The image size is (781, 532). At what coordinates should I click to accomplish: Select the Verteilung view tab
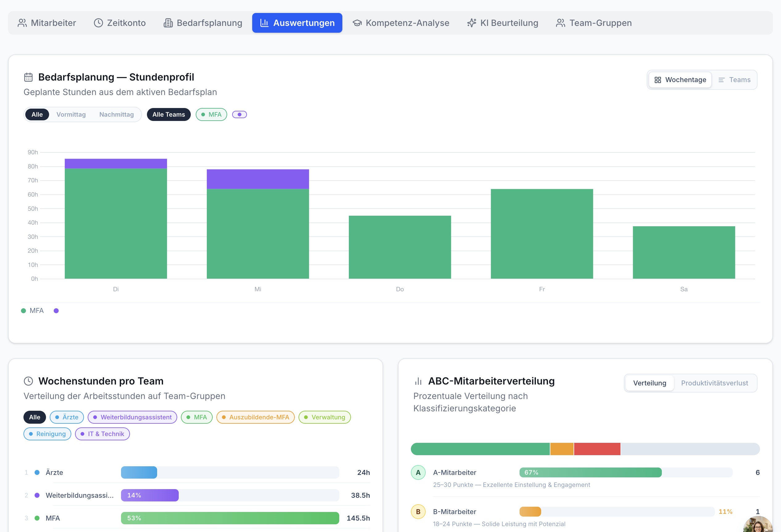[649, 383]
